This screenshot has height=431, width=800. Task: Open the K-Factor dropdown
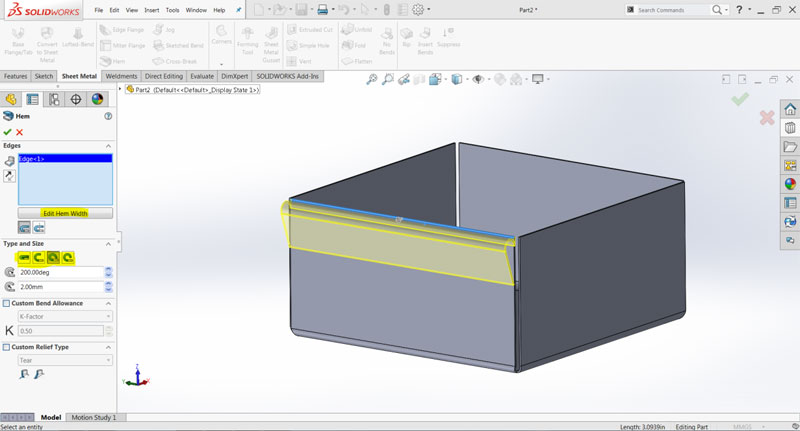click(x=65, y=317)
